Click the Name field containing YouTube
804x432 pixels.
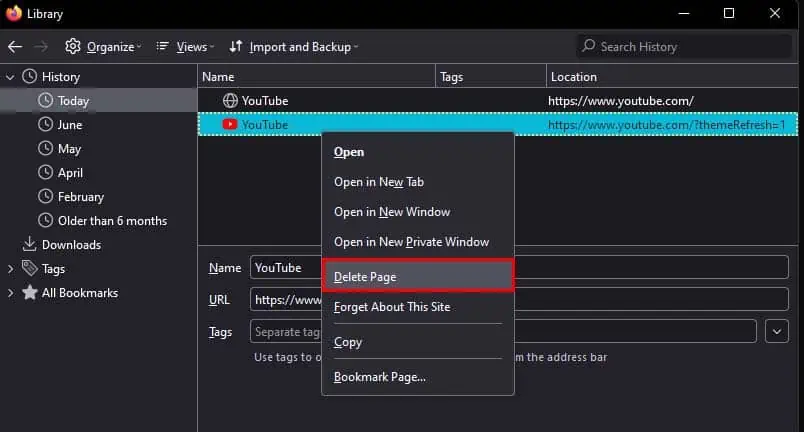click(519, 267)
